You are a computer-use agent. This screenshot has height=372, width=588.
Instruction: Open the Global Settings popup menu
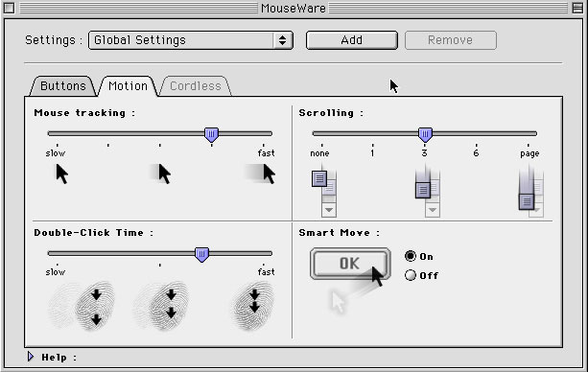click(x=191, y=40)
